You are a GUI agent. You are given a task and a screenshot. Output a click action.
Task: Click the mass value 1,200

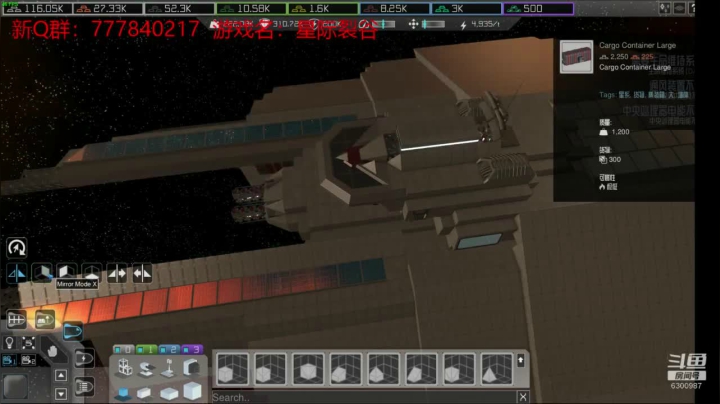coord(620,132)
